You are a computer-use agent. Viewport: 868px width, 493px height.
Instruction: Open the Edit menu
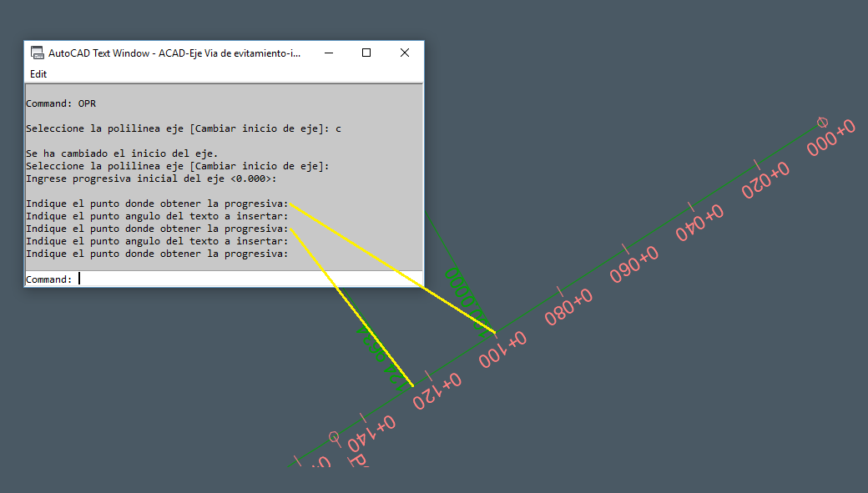(38, 74)
